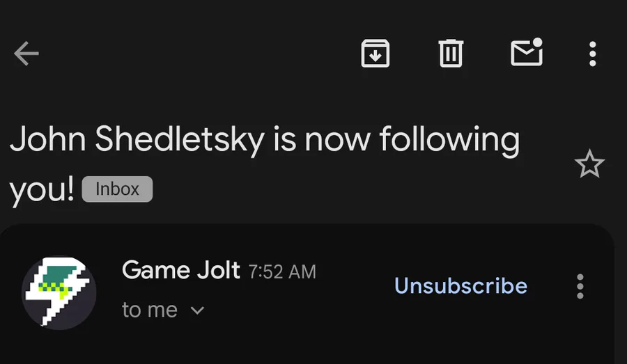Open the top toolbar three-dot overflow menu

592,53
